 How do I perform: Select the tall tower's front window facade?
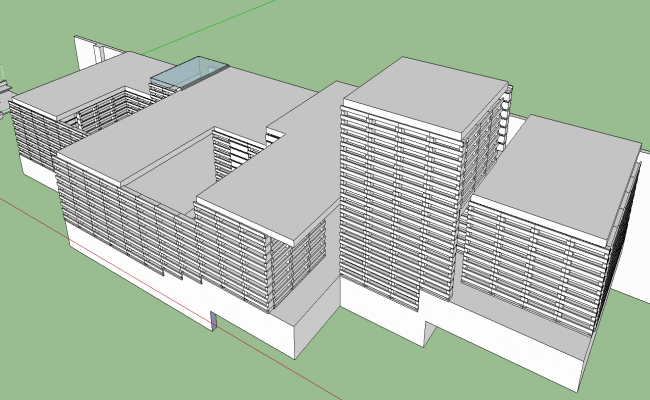point(400,210)
